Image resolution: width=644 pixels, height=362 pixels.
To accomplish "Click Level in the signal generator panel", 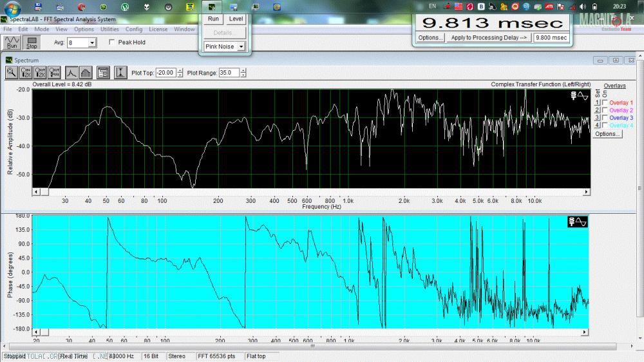I will click(x=236, y=19).
